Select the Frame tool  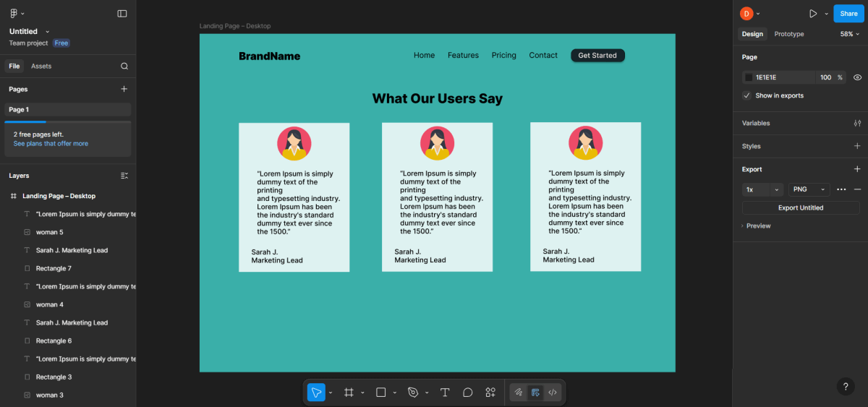349,393
